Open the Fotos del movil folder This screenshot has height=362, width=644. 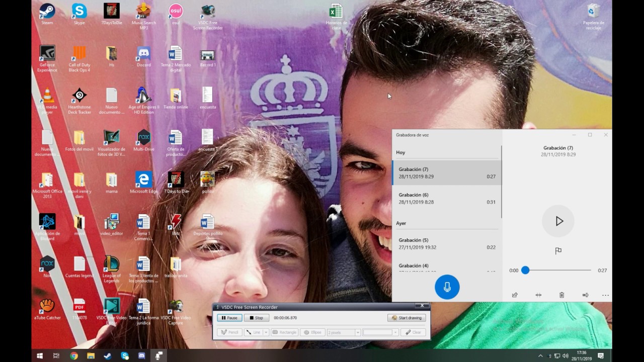pos(79,140)
